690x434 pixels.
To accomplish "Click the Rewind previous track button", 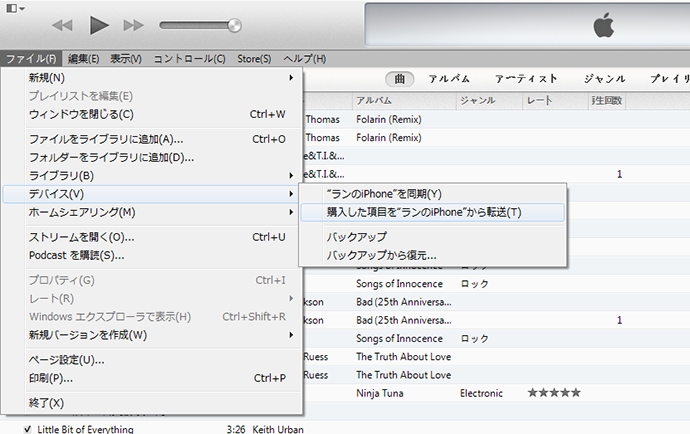I will click(62, 26).
